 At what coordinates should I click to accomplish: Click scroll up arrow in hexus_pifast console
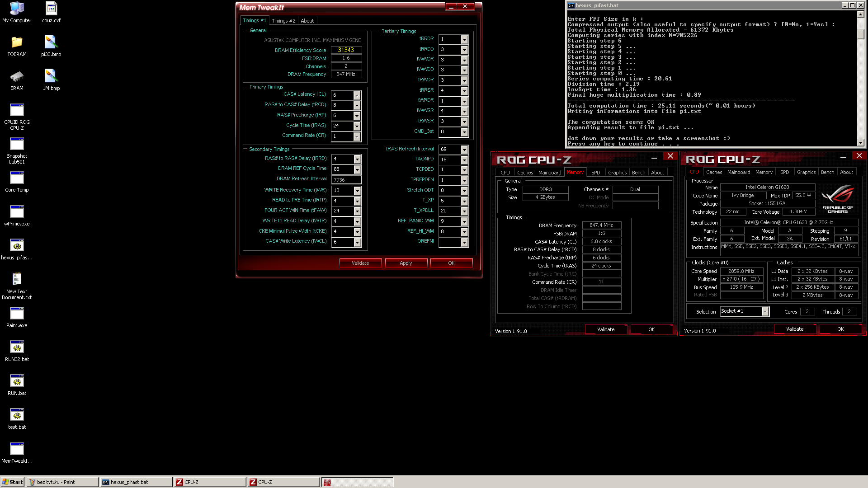tap(861, 14)
